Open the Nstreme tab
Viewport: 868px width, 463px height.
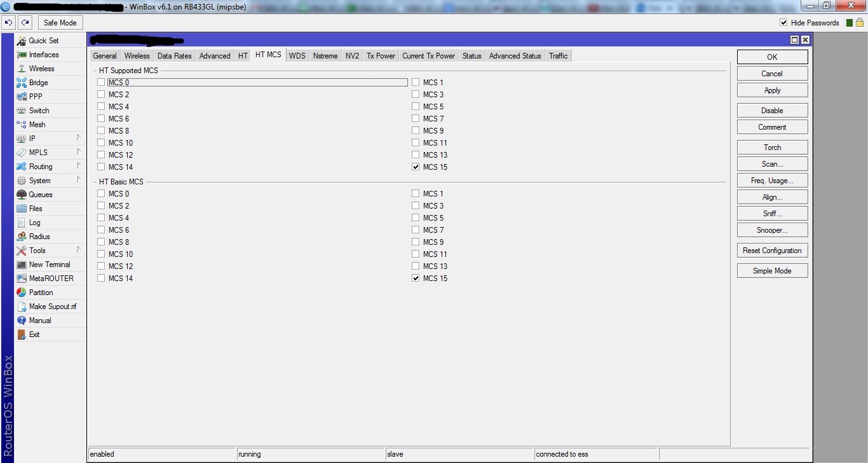[325, 56]
